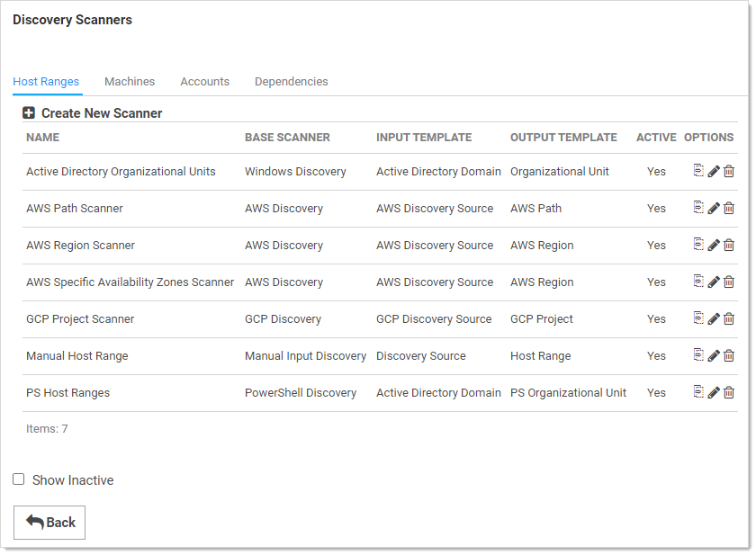Open the Accounts tab
The height and width of the screenshot is (555, 756).
coord(204,82)
